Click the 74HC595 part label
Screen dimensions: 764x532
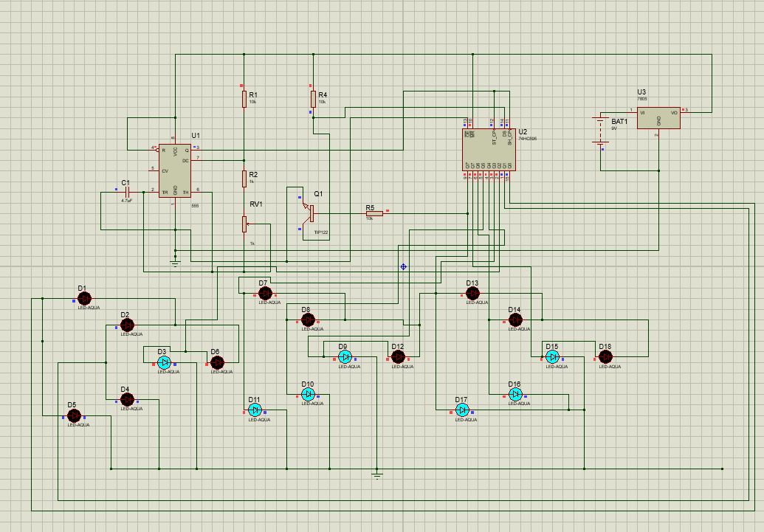528,139
